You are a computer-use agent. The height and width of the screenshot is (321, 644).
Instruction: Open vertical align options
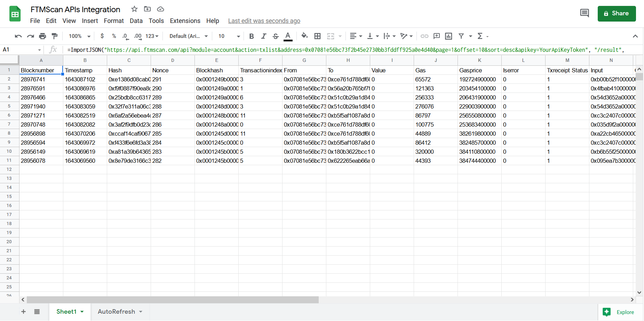(x=373, y=36)
